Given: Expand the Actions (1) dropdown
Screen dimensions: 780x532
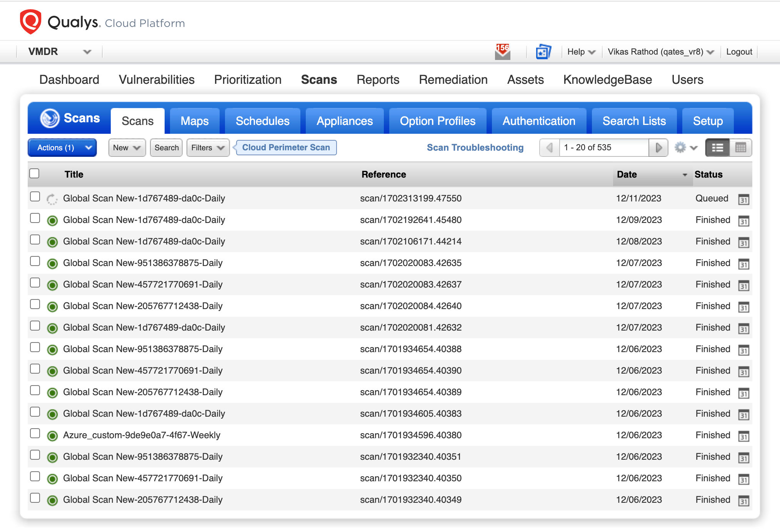Looking at the screenshot, I should (62, 147).
